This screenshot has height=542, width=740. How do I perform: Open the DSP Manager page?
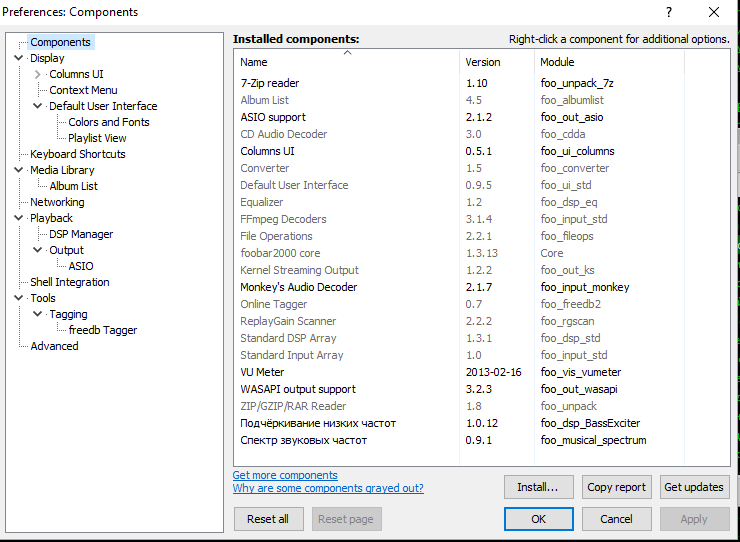(x=81, y=234)
